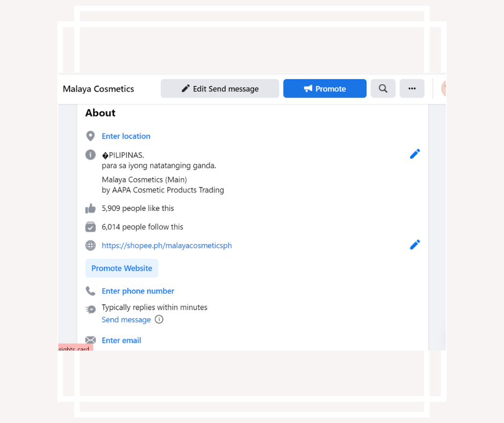The image size is (504, 423).
Task: Click the Promote Website button
Action: click(122, 268)
